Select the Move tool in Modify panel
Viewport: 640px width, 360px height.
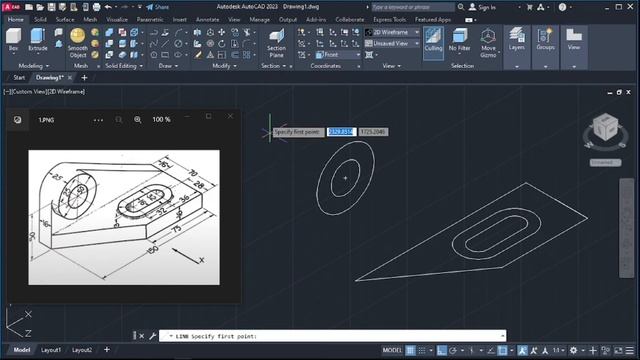222,32
